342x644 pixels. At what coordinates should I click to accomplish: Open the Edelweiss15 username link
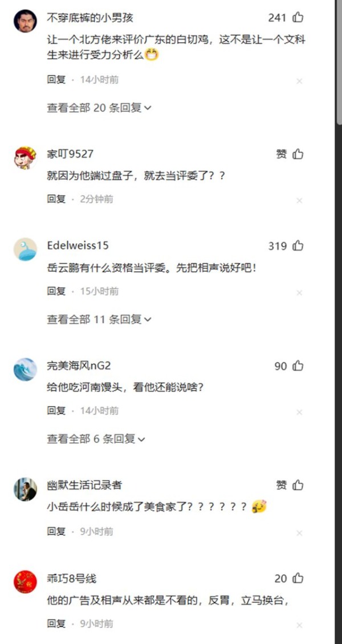point(78,245)
